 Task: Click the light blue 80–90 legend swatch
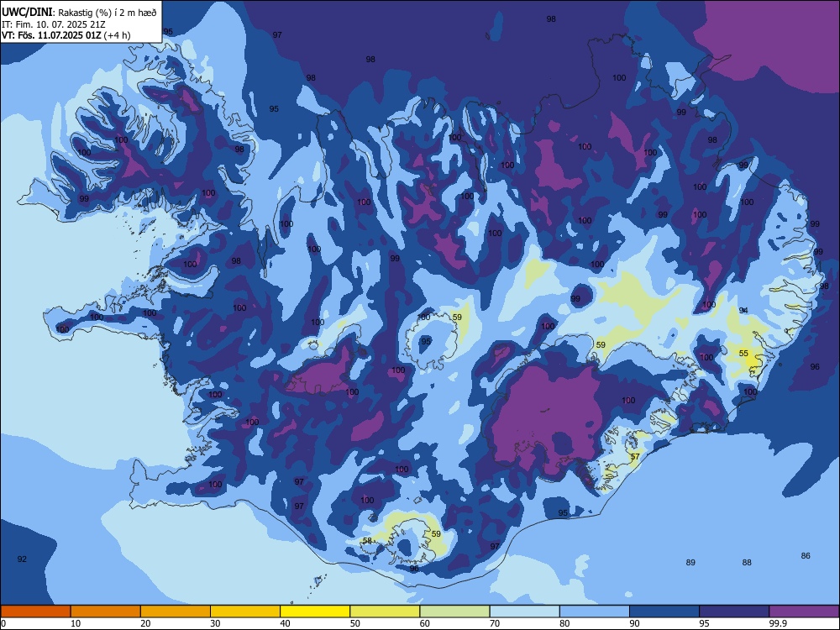pos(595,612)
